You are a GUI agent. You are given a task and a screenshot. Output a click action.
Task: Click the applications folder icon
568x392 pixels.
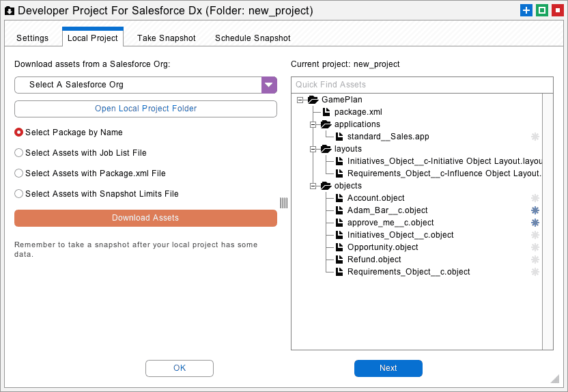[326, 124]
